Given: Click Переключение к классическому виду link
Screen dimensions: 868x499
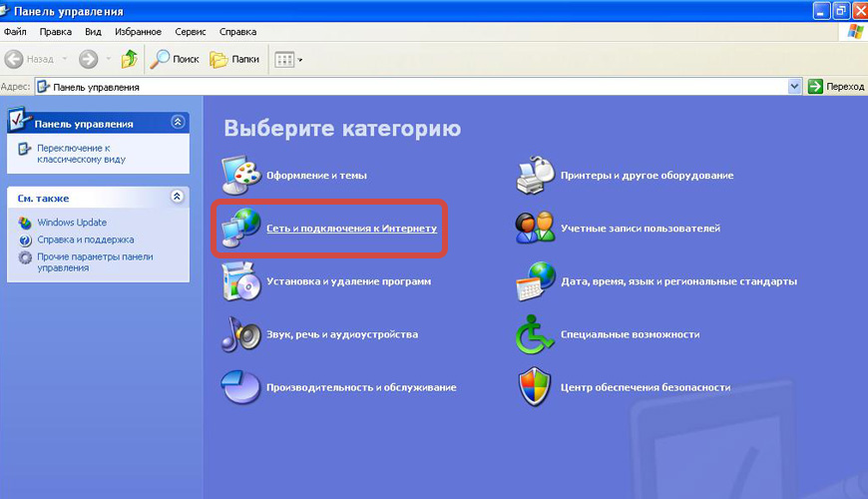Looking at the screenshot, I should 82,154.
